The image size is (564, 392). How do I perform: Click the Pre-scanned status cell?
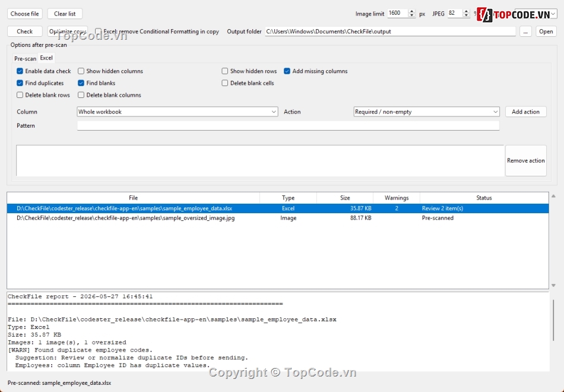coord(438,218)
